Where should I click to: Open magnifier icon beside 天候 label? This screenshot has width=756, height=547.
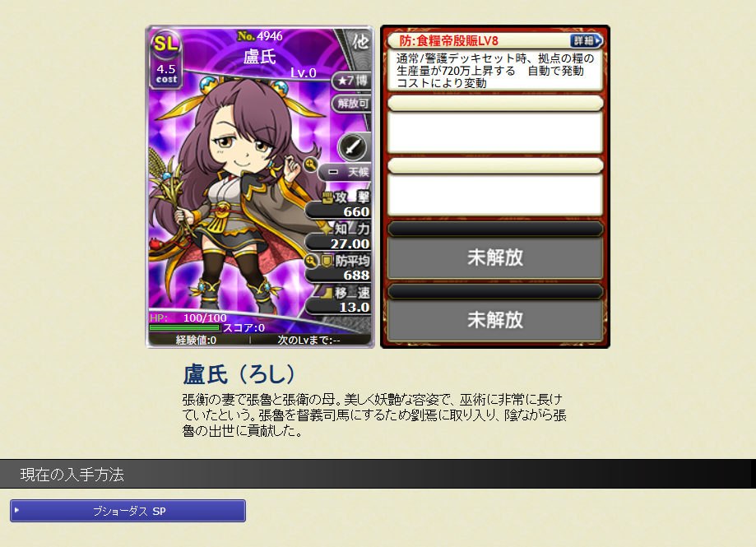310,165
